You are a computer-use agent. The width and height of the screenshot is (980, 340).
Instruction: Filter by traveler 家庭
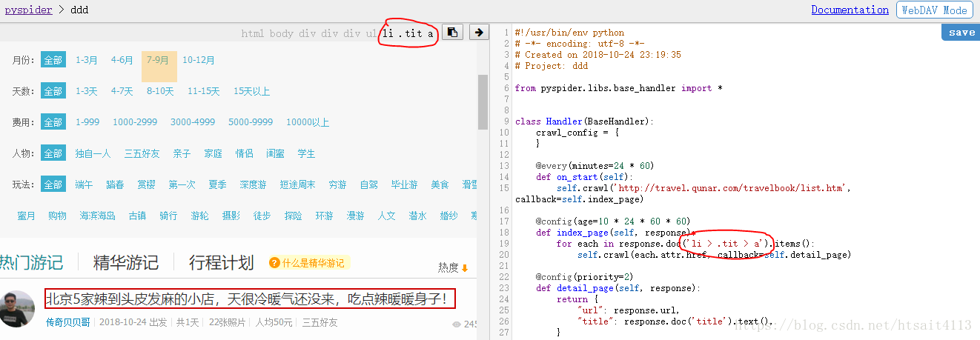coord(213,153)
